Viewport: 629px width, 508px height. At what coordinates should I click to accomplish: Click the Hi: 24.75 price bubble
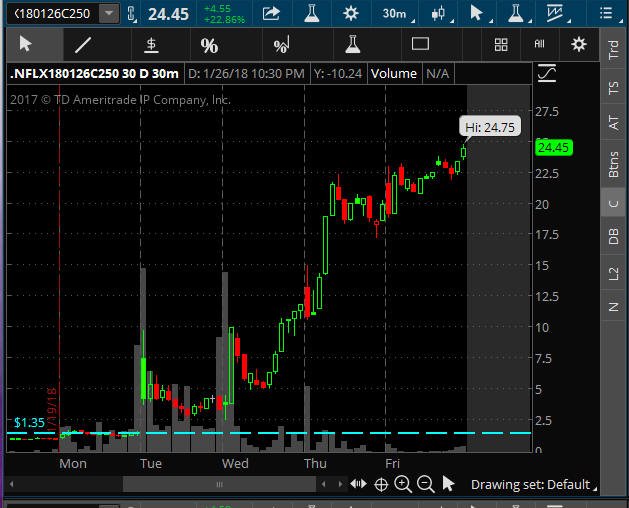point(490,127)
